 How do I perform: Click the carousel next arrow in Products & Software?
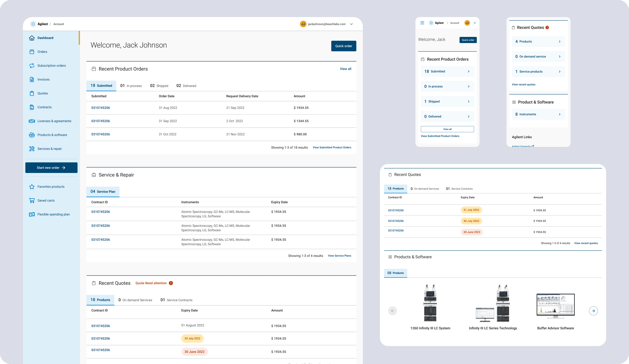[x=593, y=311]
